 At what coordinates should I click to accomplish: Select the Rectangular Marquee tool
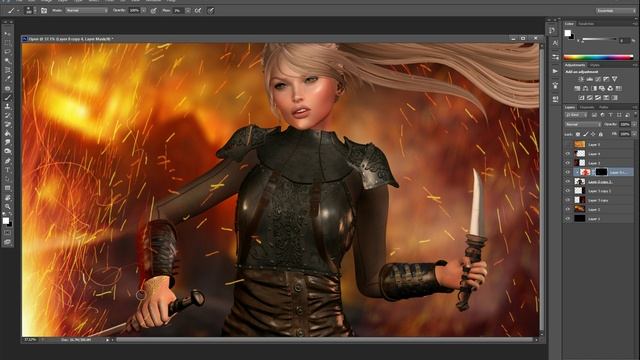click(7, 43)
